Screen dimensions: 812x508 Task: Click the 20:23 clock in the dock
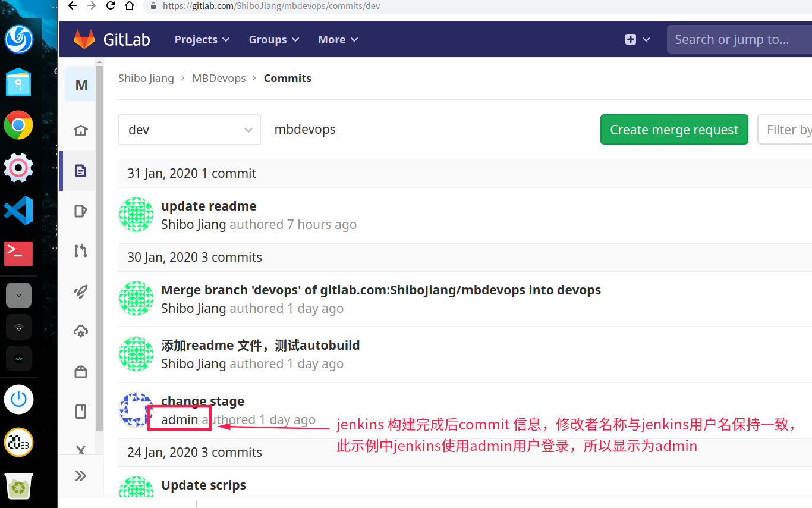pyautogui.click(x=18, y=443)
